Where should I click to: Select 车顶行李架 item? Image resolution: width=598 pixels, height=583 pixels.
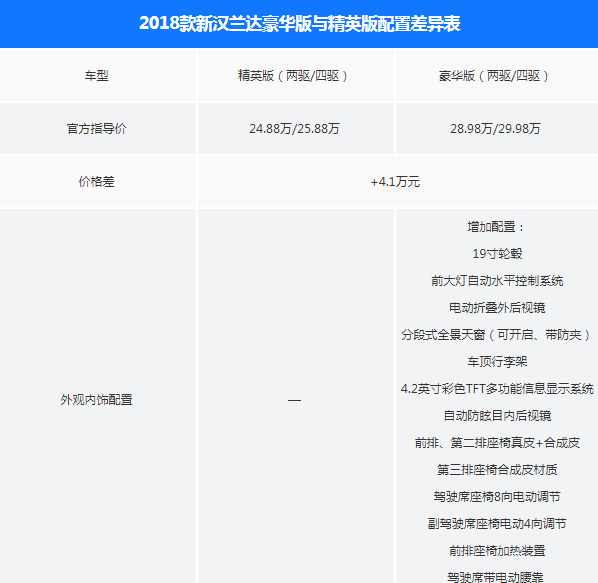point(497,361)
